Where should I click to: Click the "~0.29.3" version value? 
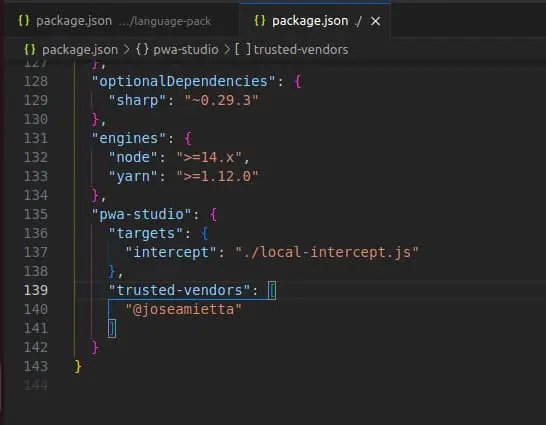[x=221, y=101]
